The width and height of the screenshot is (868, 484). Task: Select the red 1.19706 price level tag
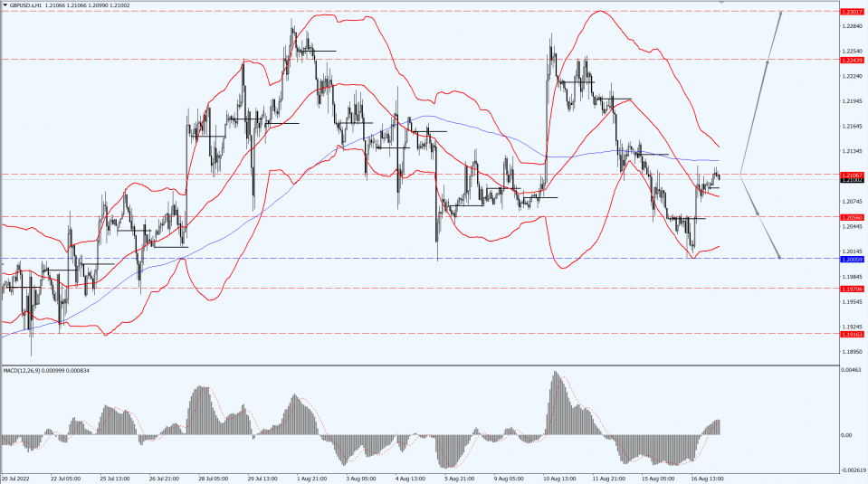[851, 289]
